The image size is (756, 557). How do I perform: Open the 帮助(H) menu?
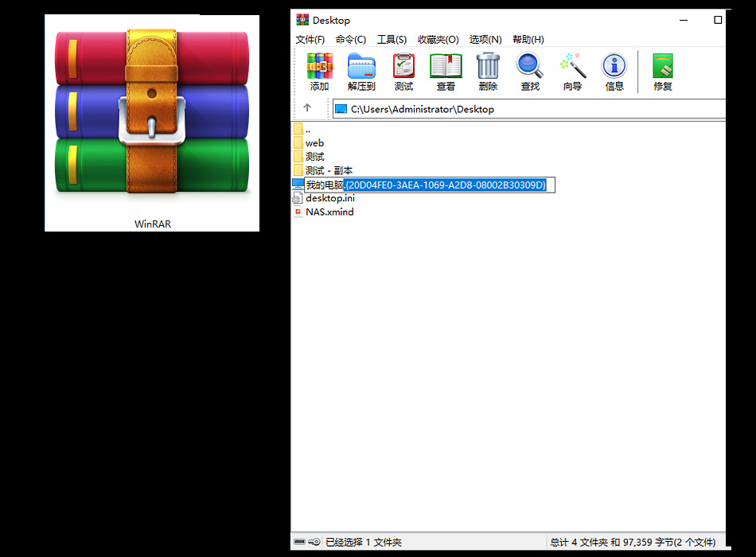pos(528,40)
